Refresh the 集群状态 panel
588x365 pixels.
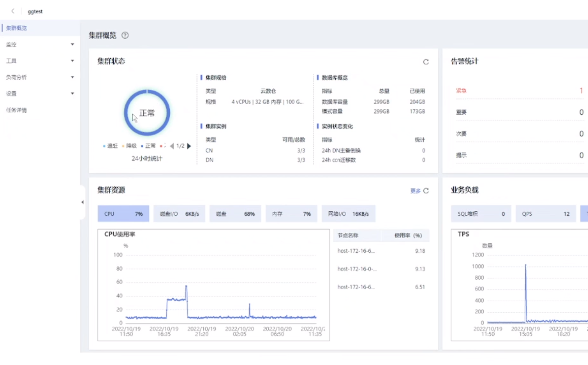426,62
